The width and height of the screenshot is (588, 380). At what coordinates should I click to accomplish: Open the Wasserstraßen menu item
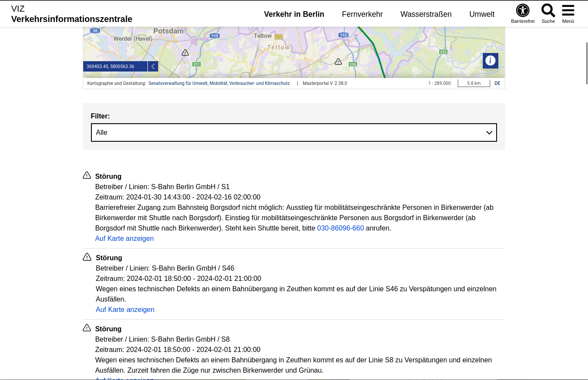click(x=425, y=14)
